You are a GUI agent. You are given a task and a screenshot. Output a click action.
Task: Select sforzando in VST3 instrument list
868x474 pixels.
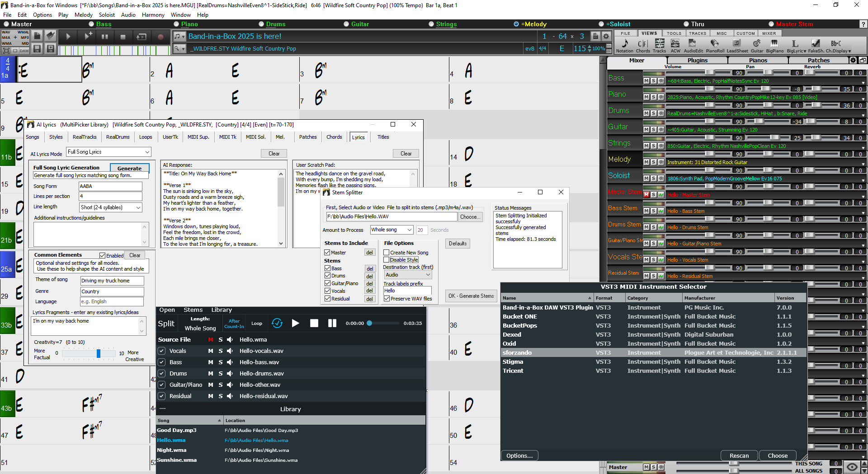pyautogui.click(x=517, y=353)
